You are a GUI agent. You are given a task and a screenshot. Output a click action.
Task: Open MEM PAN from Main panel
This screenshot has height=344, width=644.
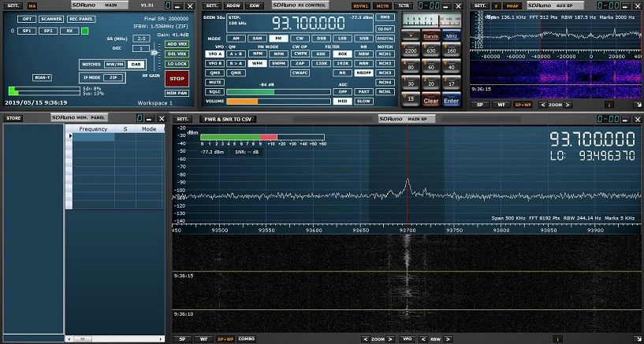(x=177, y=93)
